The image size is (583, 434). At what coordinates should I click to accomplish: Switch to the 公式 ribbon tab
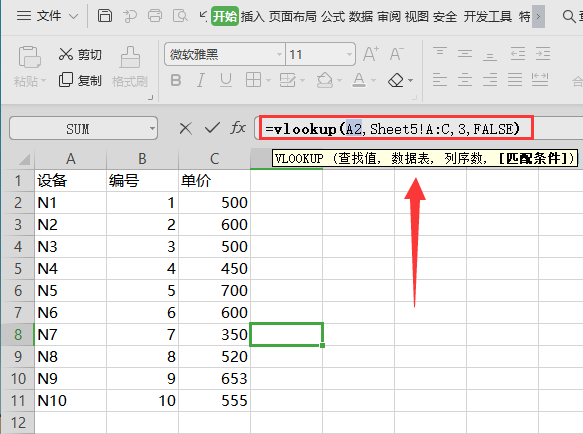[333, 16]
